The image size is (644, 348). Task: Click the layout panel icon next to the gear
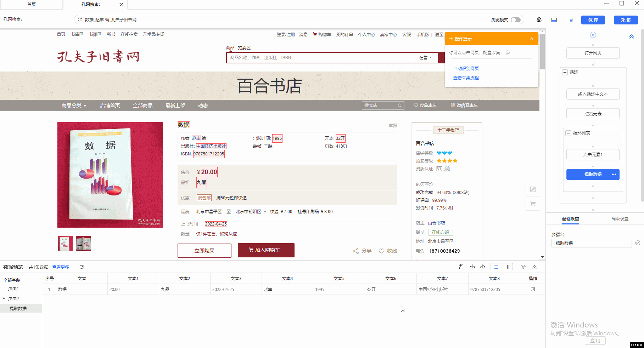554,20
